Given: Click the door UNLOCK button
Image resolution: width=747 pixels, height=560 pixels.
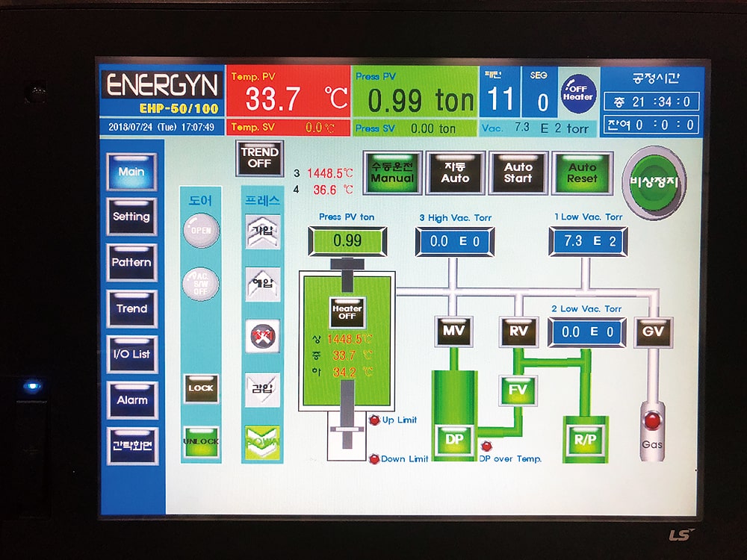Looking at the screenshot, I should (x=201, y=442).
